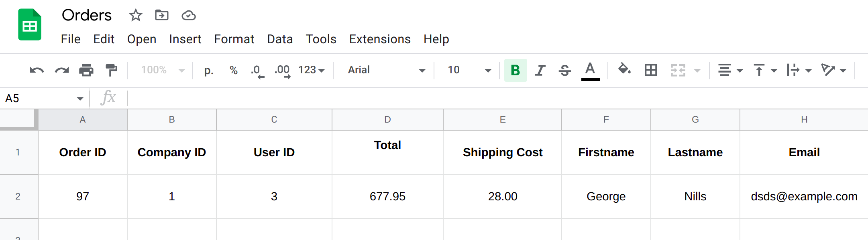Select row 2 header
The height and width of the screenshot is (240, 868).
click(x=19, y=196)
